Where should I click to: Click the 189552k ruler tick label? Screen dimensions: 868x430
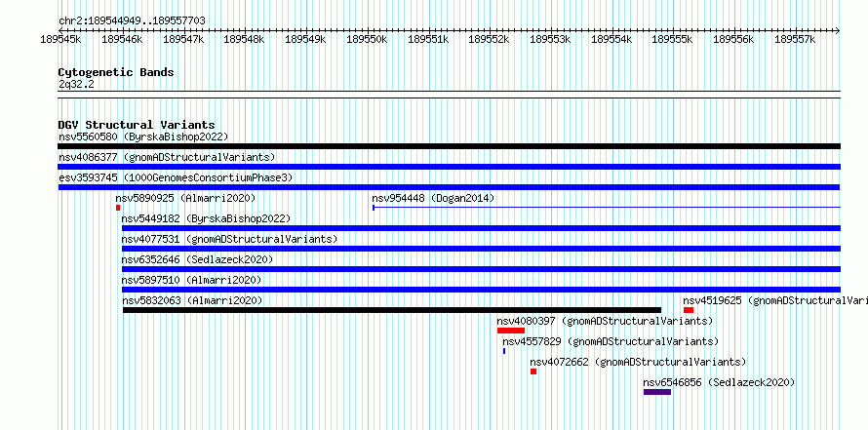point(490,39)
